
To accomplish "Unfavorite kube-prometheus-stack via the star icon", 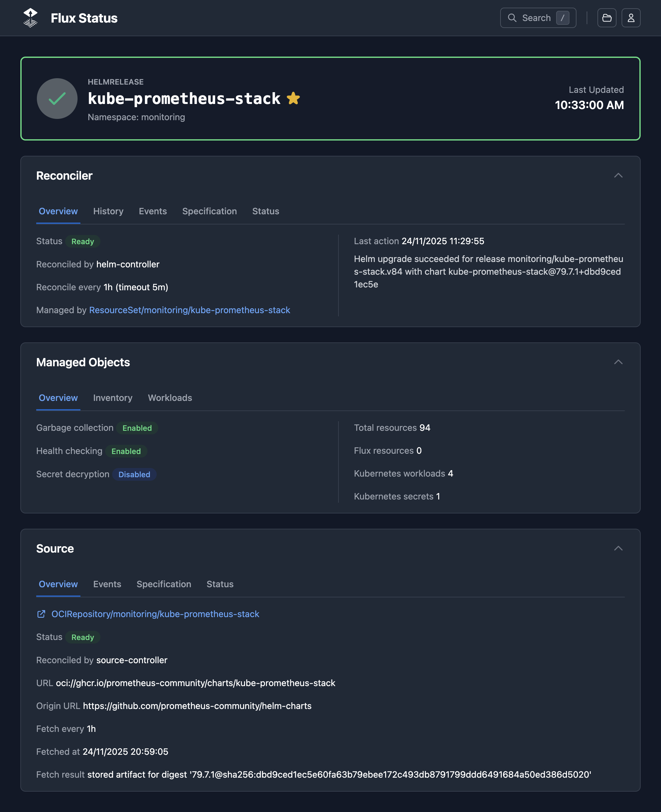I will [293, 98].
